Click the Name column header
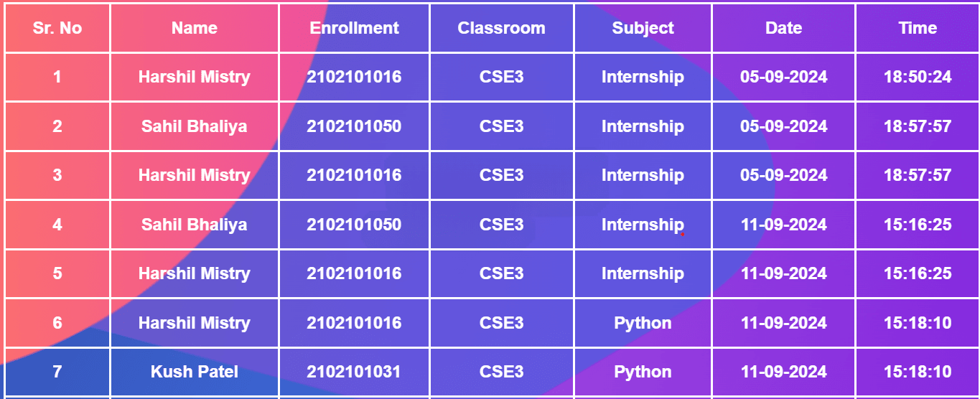The height and width of the screenshot is (399, 980). [195, 28]
